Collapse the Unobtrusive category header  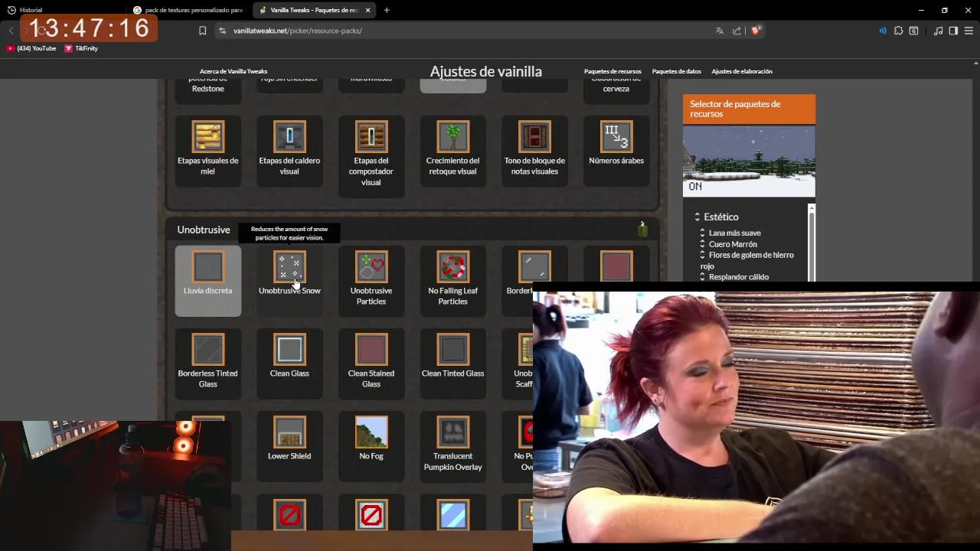203,230
